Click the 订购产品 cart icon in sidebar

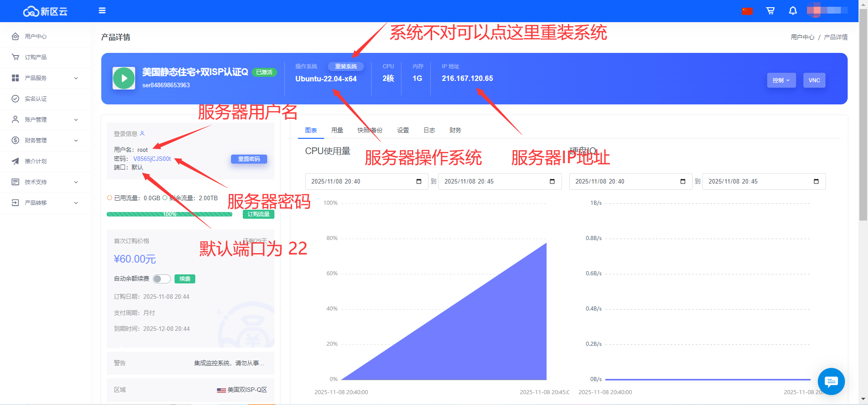tap(15, 57)
